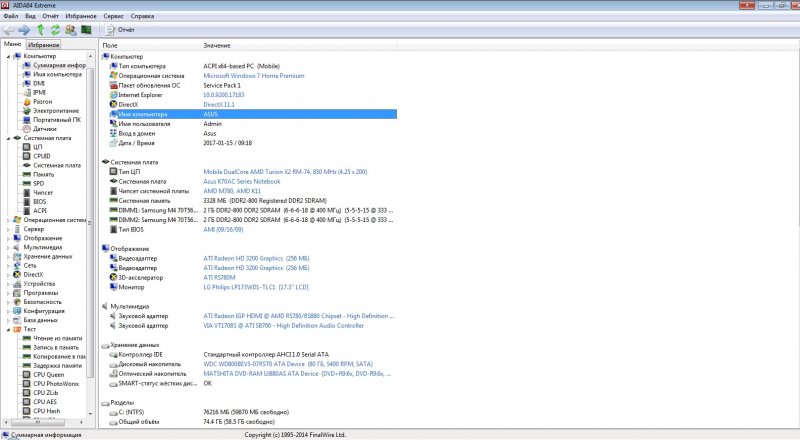Expand the Сервер tree node
The width and height of the screenshot is (800, 440).
(7, 229)
